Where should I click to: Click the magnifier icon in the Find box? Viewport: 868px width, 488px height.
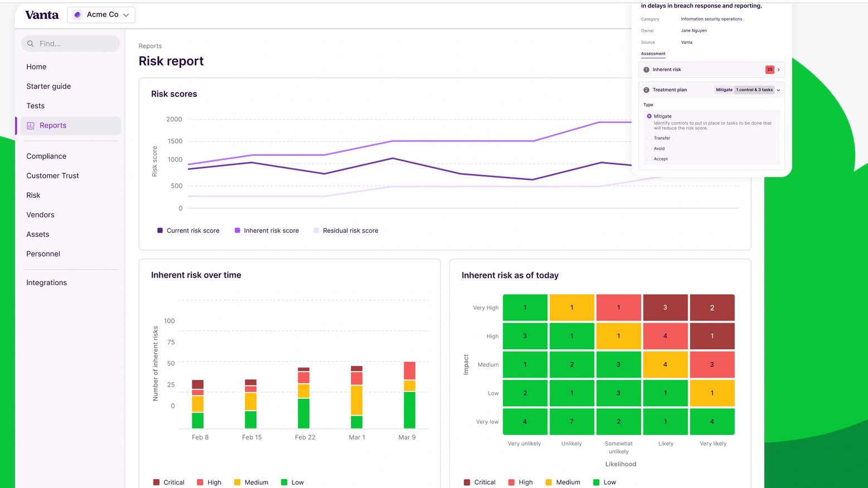[x=31, y=43]
